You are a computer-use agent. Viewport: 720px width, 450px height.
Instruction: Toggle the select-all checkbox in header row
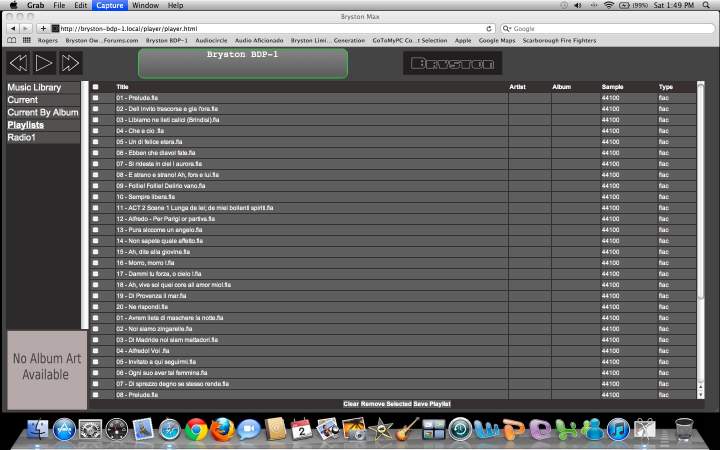(x=96, y=87)
